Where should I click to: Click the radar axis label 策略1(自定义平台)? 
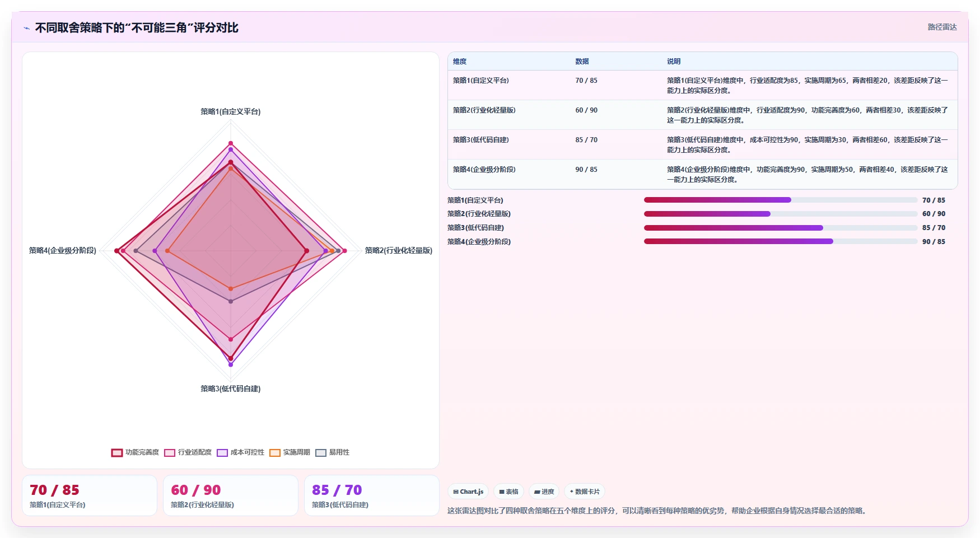[231, 112]
